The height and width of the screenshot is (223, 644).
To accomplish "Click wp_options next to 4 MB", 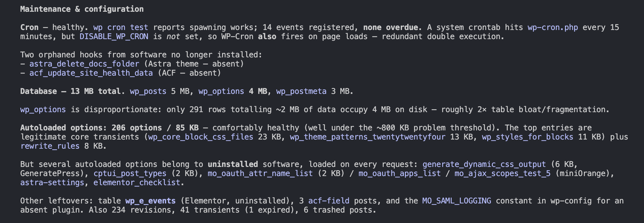I will [221, 91].
